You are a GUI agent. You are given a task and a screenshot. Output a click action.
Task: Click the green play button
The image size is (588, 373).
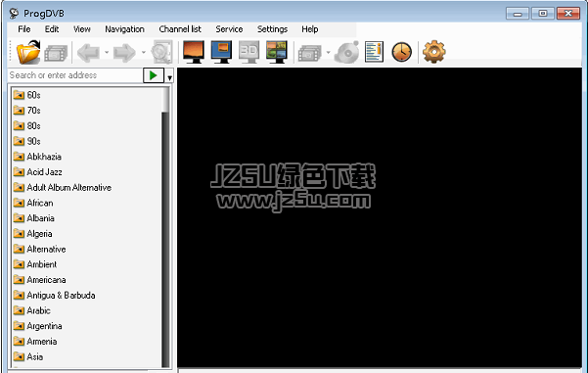(154, 75)
